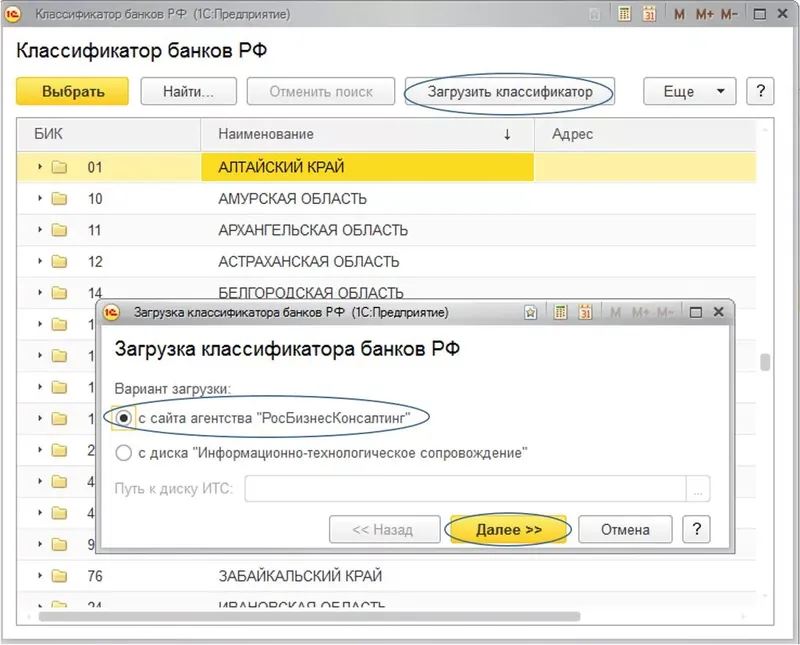800x645 pixels.
Task: Click folder icon of row 76 Забайкальский край
Action: (x=59, y=576)
